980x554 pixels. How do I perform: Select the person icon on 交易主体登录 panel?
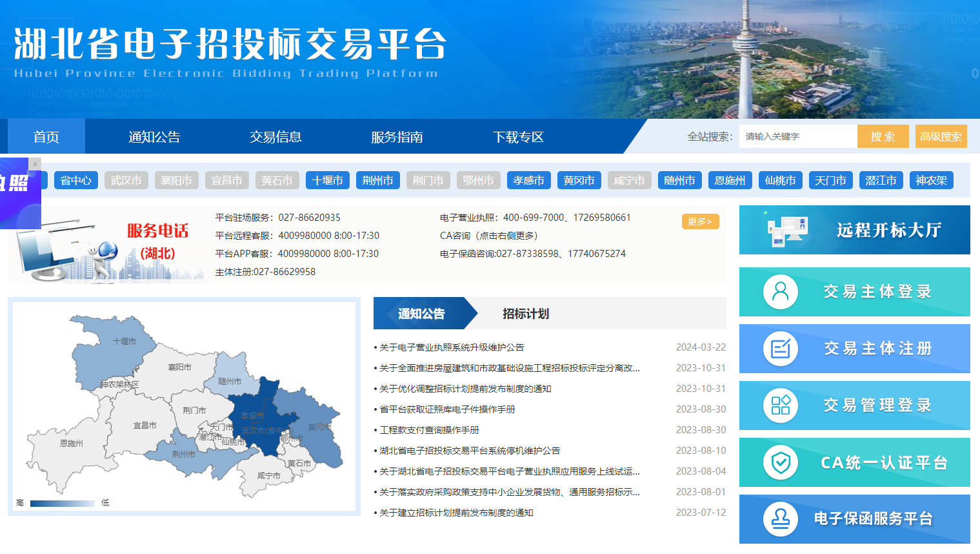[x=782, y=291]
